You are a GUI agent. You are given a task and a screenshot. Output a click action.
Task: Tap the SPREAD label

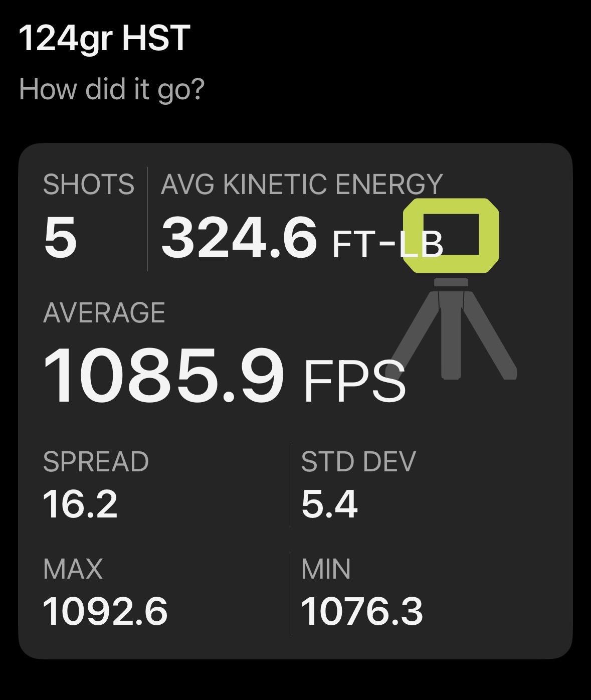(96, 461)
